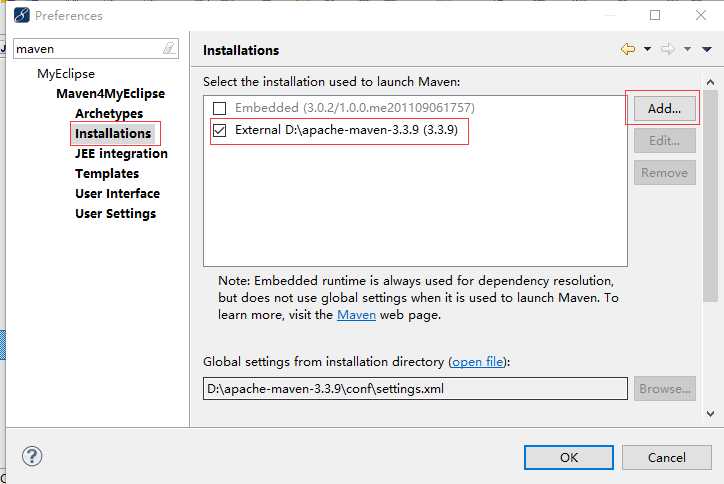Screen dimensions: 724x484
Task: Maximize the Preferences window
Action: (x=655, y=15)
